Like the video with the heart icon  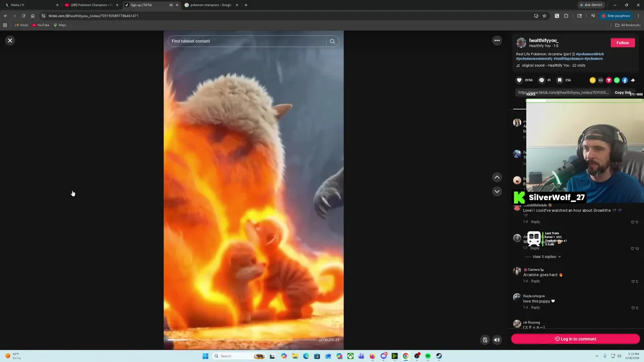click(519, 80)
